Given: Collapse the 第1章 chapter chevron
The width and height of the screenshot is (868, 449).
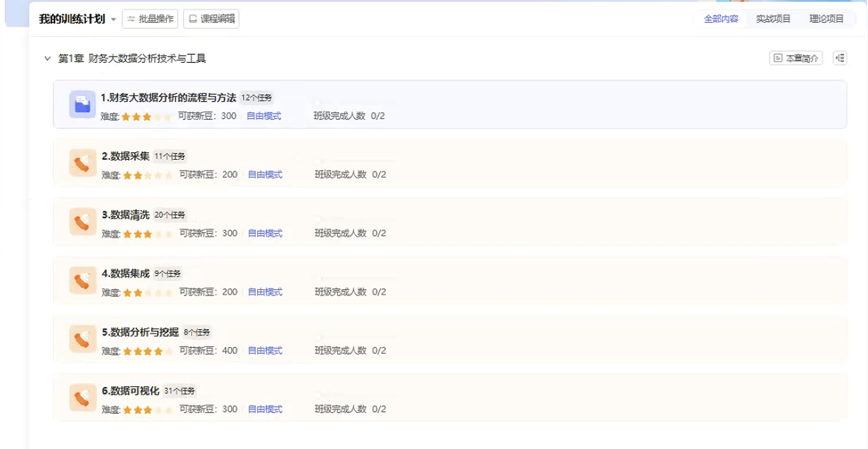Looking at the screenshot, I should (x=47, y=58).
